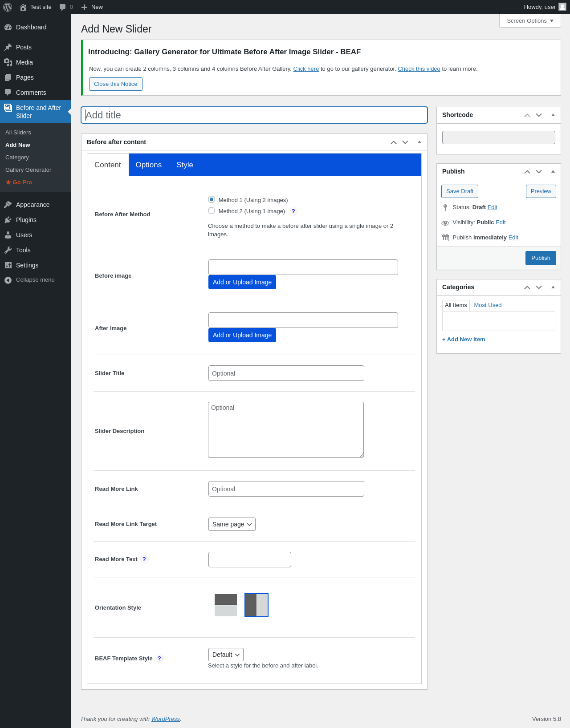Move the Publish box down
The image size is (570, 728).
[x=539, y=172]
